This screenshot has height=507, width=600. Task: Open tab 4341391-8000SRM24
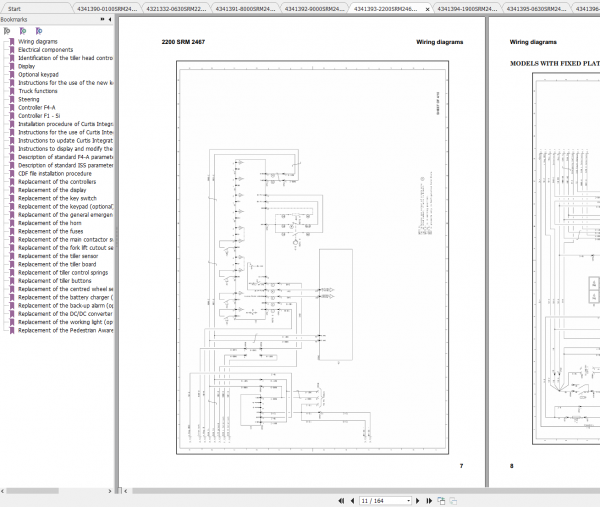coord(245,8)
